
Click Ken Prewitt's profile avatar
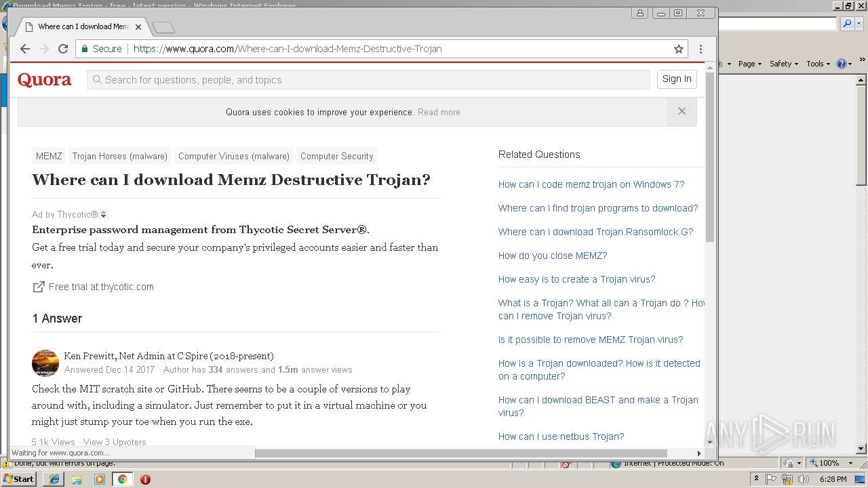tap(45, 363)
